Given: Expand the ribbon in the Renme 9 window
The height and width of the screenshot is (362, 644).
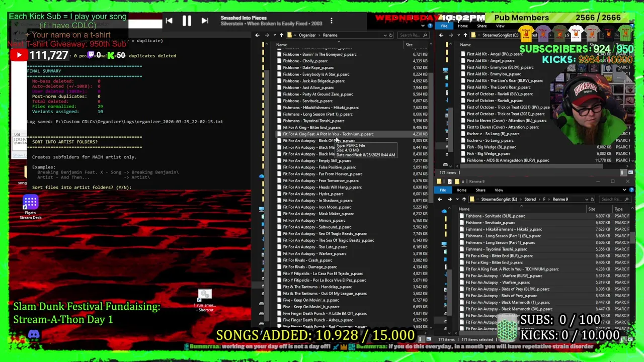Looking at the screenshot, I should 624,190.
